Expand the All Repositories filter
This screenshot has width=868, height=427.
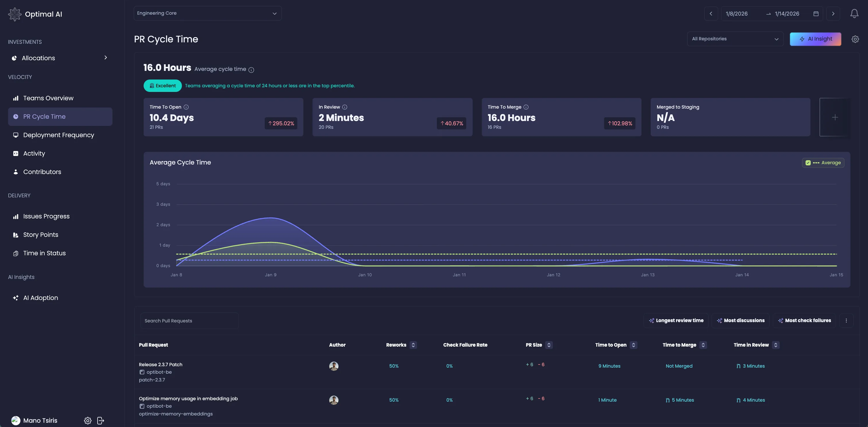tap(735, 39)
